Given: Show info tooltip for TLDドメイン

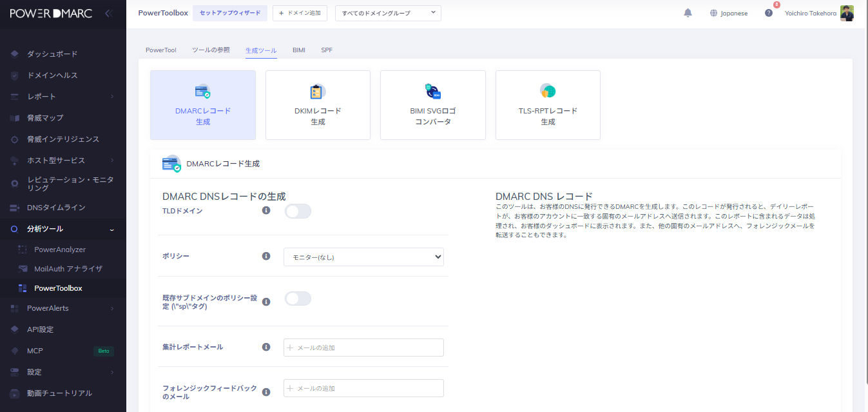Looking at the screenshot, I should coord(266,211).
